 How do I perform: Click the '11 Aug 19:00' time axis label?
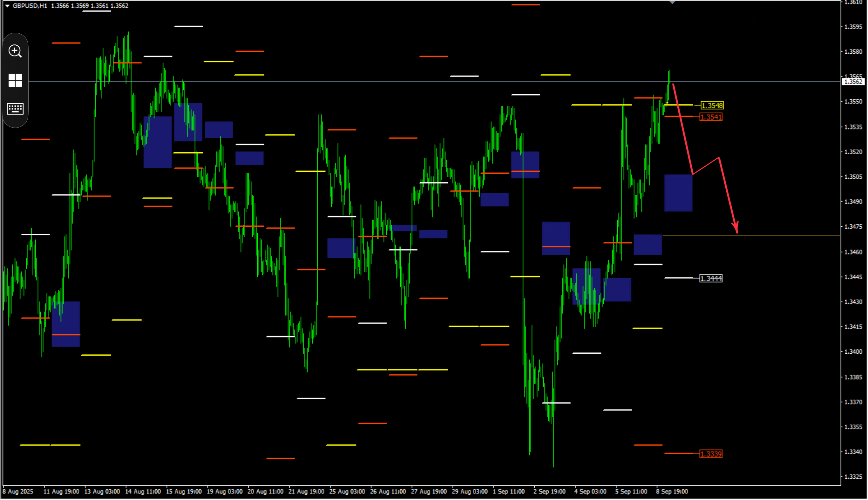(x=61, y=491)
